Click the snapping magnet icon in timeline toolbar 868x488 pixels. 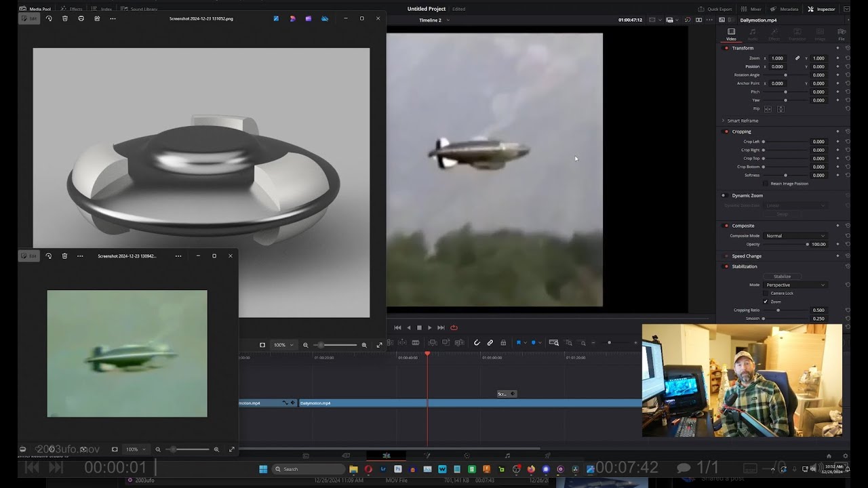click(x=477, y=343)
